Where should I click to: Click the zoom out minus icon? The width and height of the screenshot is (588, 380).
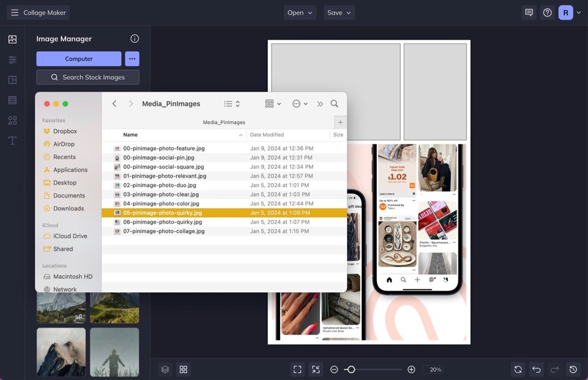point(334,369)
